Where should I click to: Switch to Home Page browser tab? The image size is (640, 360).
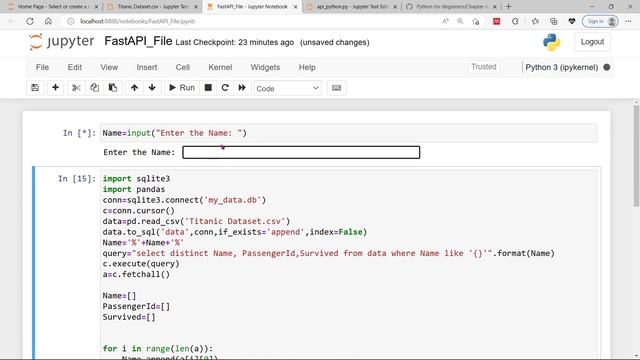53,7
